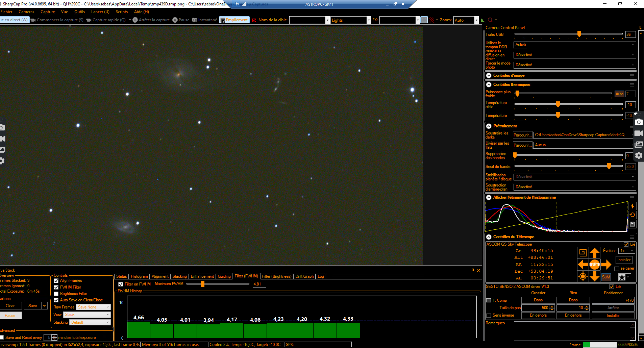The image size is (644, 348).
Task: Enable the Sens inverse checkbox
Action: (489, 316)
